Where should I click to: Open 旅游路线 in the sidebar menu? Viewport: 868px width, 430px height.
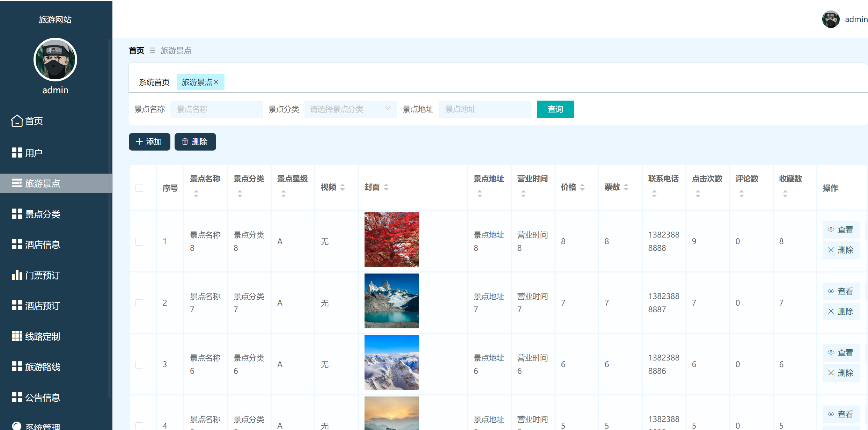coord(42,367)
